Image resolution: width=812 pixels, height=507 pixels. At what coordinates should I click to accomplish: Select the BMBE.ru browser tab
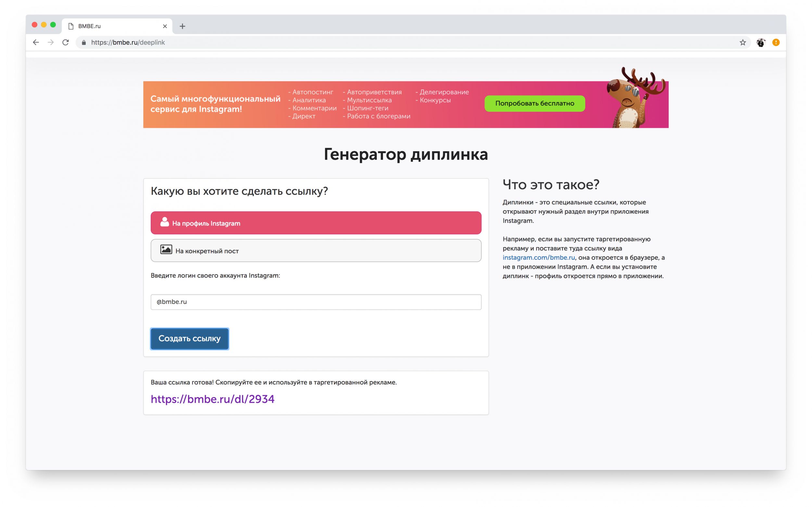117,26
